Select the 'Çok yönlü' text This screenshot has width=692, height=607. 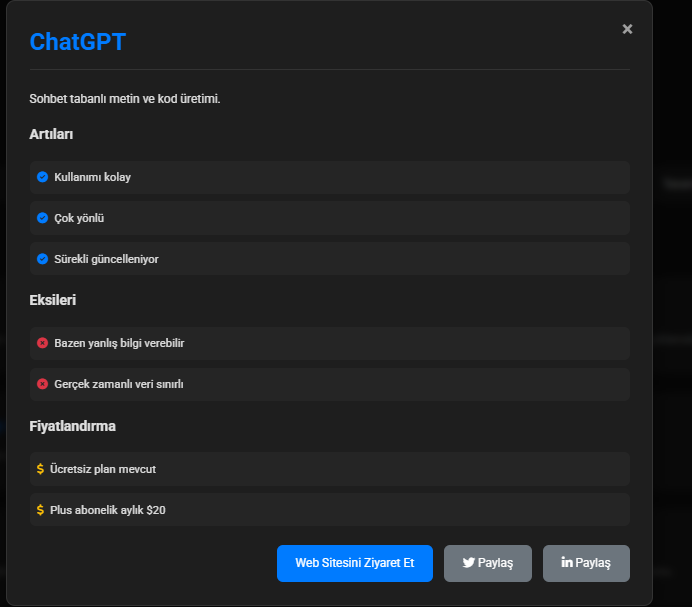point(79,218)
